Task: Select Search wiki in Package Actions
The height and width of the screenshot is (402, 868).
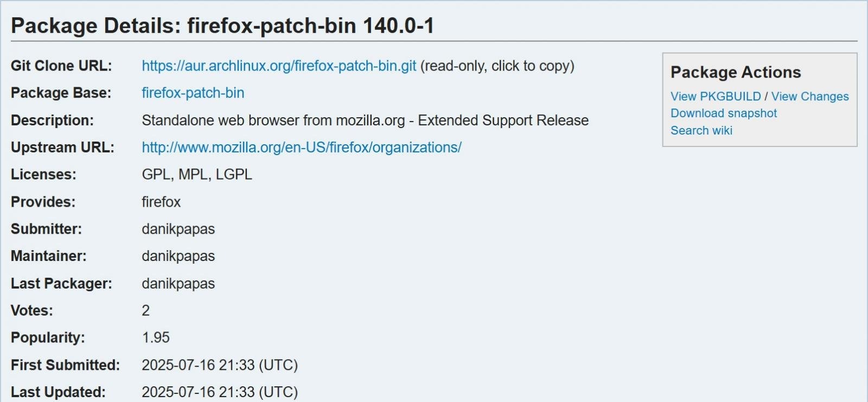Action: [x=701, y=131]
